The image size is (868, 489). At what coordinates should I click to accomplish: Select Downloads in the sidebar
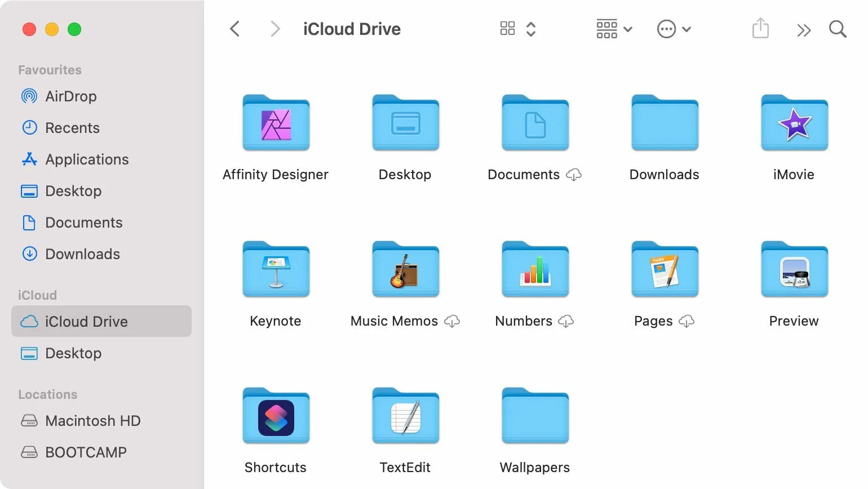101,254
